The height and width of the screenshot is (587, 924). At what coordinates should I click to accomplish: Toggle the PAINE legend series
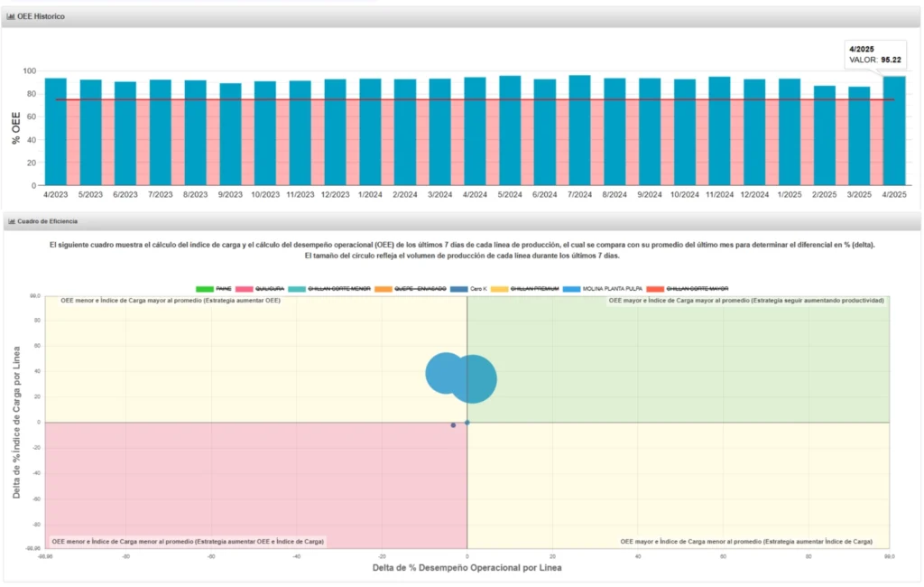pos(217,288)
